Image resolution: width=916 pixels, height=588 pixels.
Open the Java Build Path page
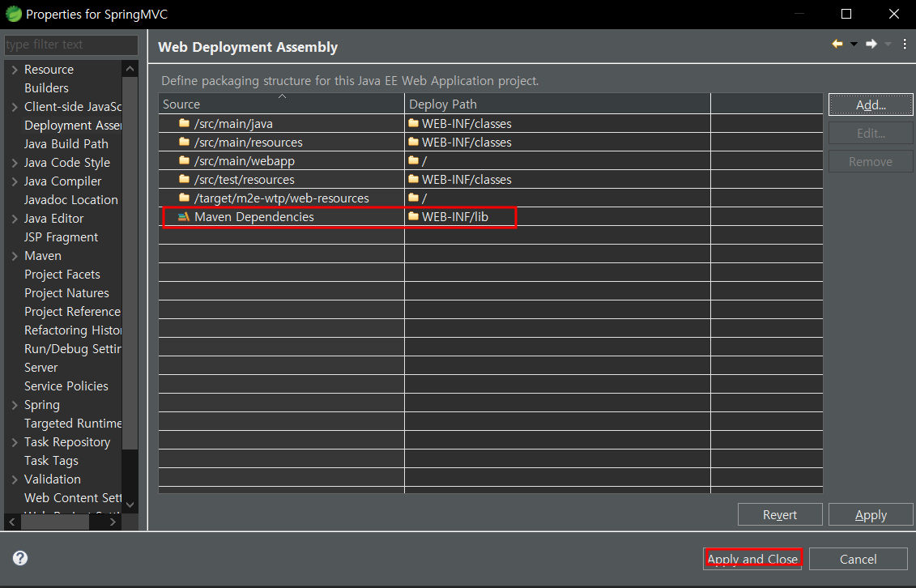(66, 144)
